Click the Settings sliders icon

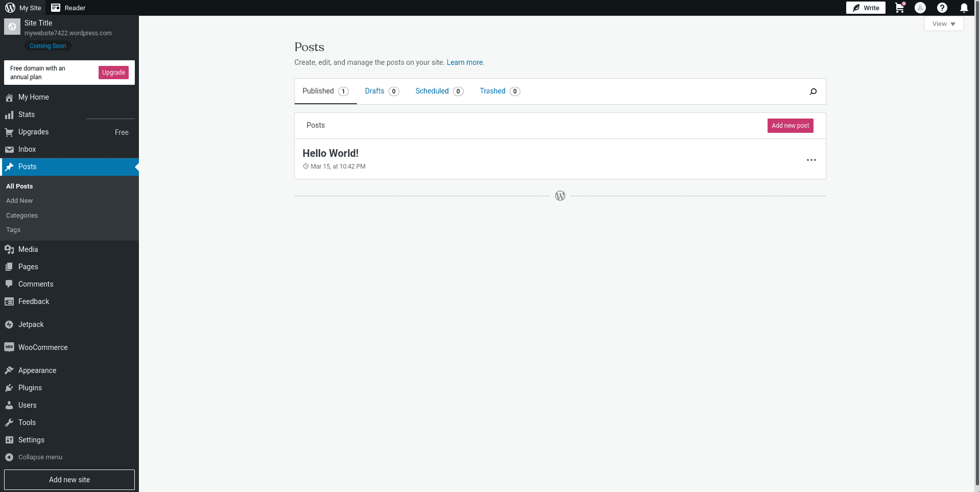point(9,440)
